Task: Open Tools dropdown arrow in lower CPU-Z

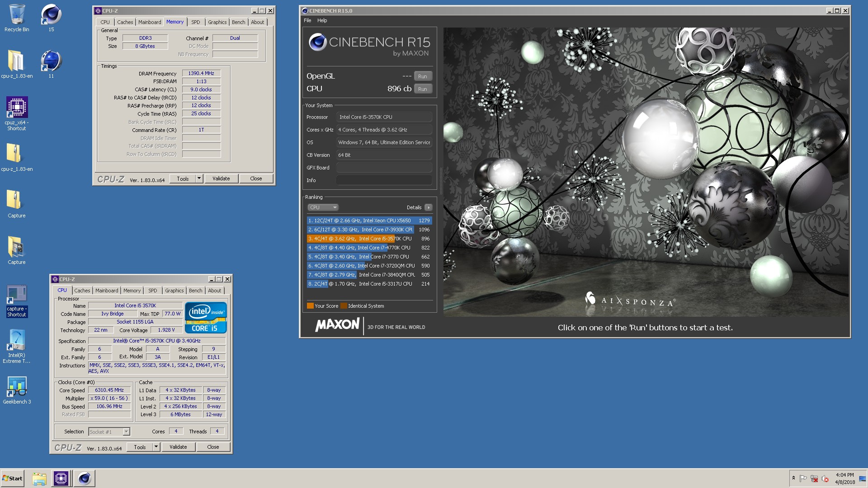Action: point(156,447)
